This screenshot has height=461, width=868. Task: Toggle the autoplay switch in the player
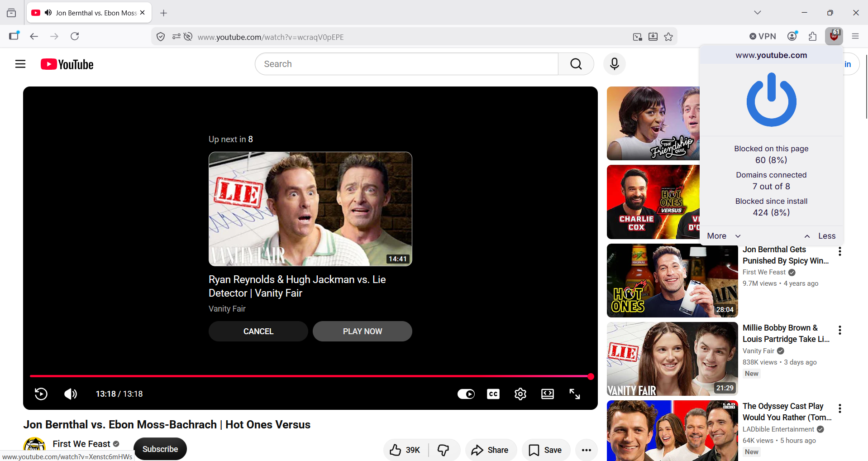coord(466,394)
